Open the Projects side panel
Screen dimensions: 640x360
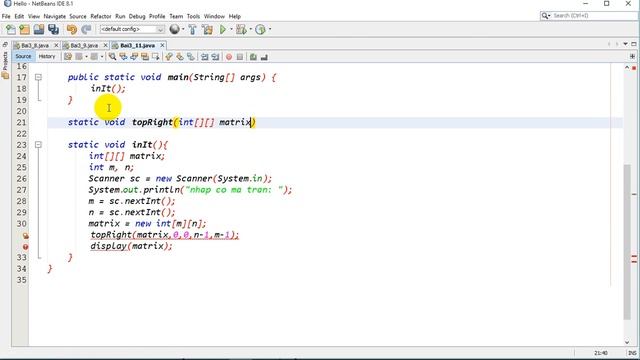5,64
